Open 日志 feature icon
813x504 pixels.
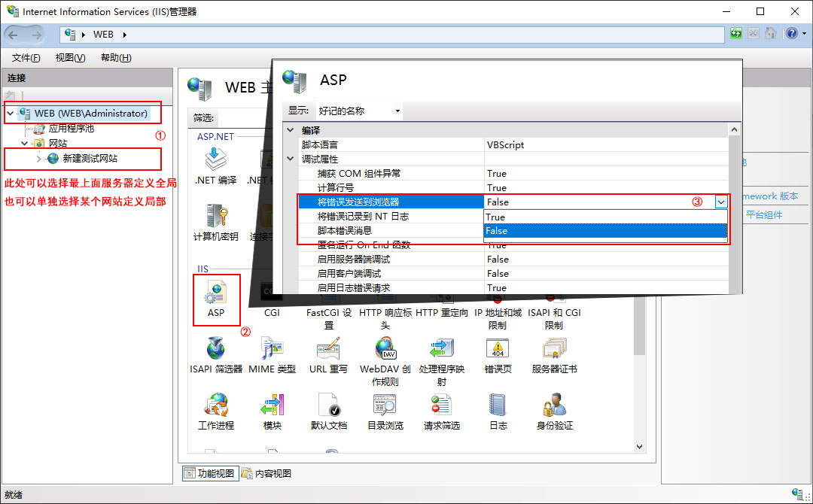[498, 411]
